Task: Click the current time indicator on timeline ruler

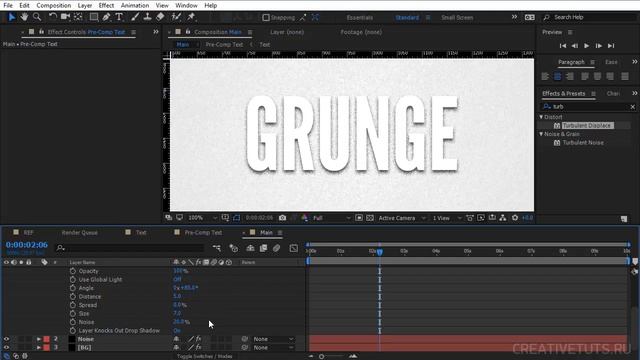Action: click(x=380, y=252)
